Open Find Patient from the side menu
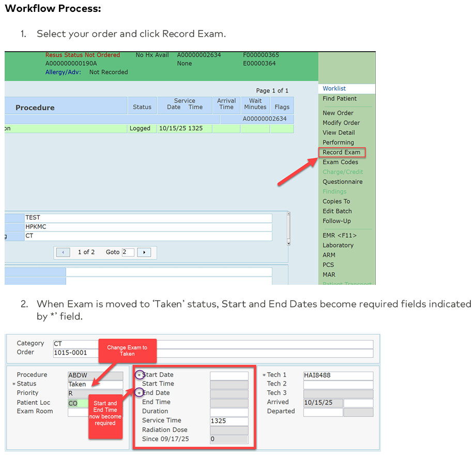 point(340,99)
